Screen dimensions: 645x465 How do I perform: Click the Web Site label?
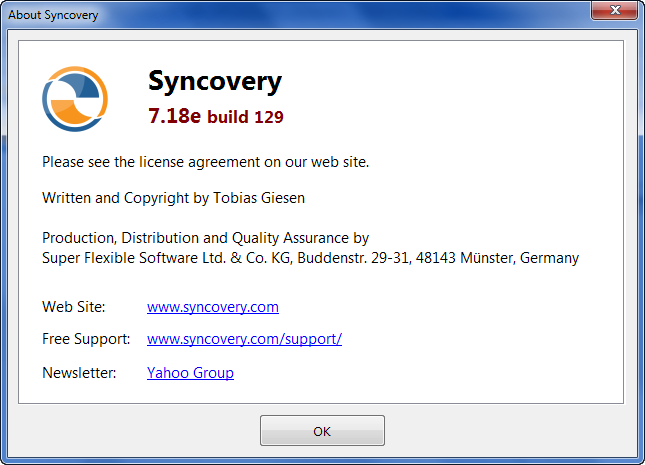[x=74, y=307]
